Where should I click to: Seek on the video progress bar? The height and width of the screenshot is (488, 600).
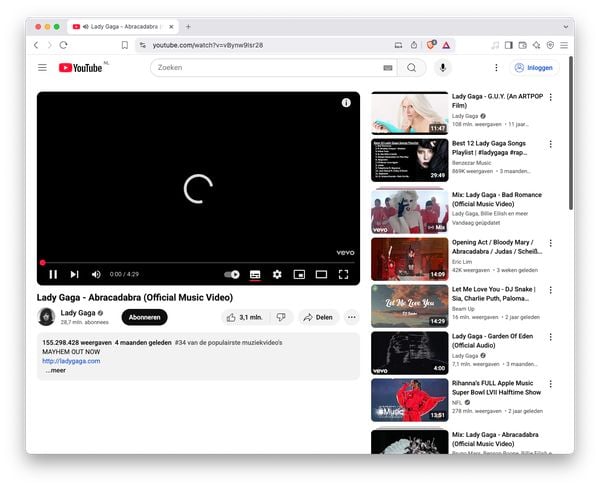198,263
